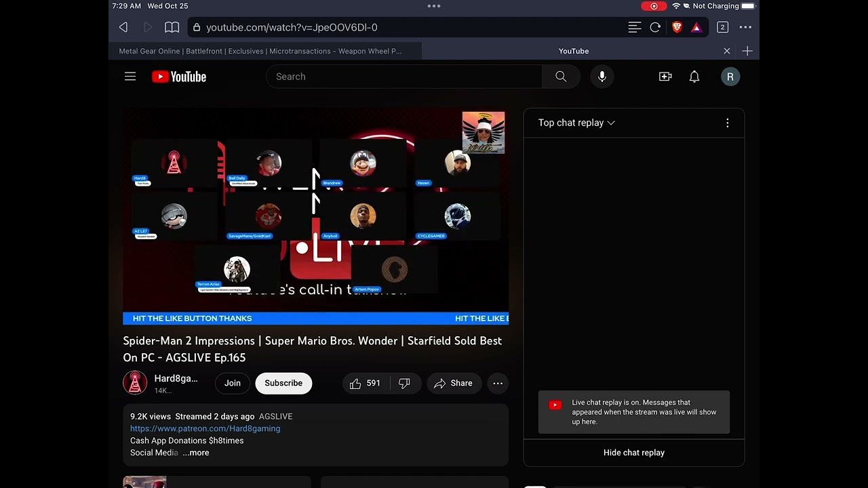Open the notifications bell
Viewport: 868px width, 488px height.
click(x=694, y=77)
